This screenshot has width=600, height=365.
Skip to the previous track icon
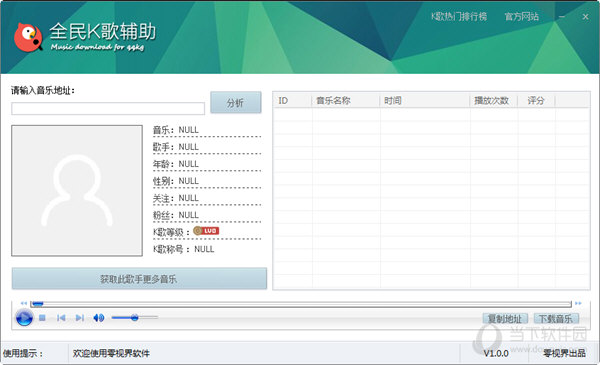pos(61,318)
